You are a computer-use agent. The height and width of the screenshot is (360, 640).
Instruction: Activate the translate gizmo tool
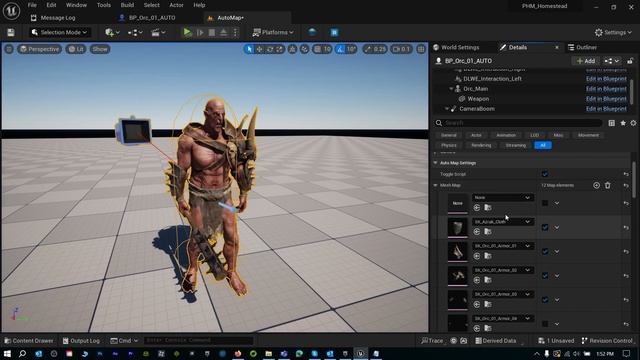(x=259, y=49)
